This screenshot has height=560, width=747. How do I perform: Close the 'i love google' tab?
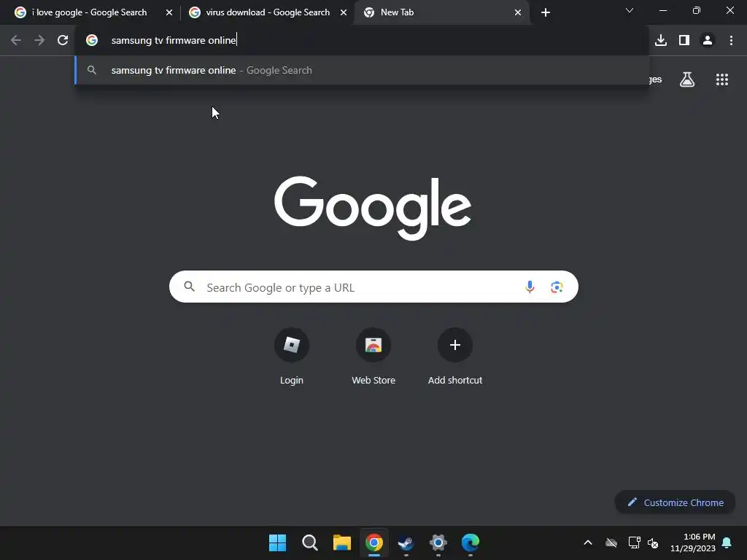tap(169, 12)
